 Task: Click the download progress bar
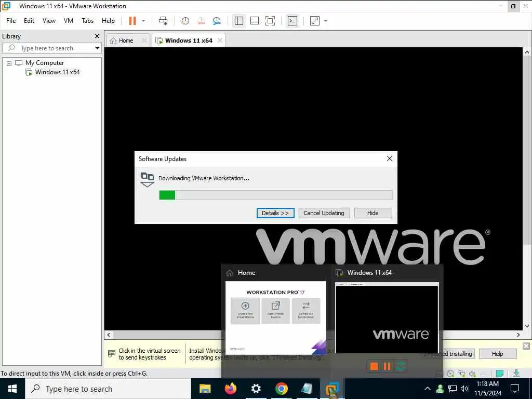(x=276, y=195)
